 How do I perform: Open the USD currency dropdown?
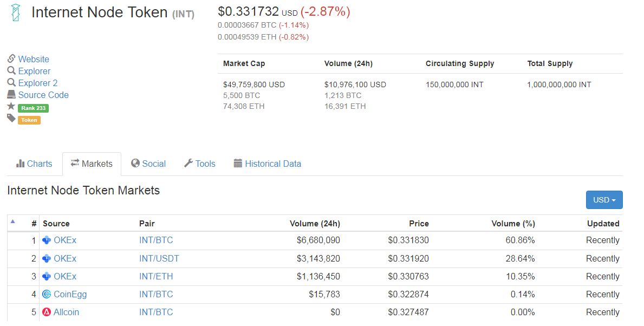pos(604,200)
